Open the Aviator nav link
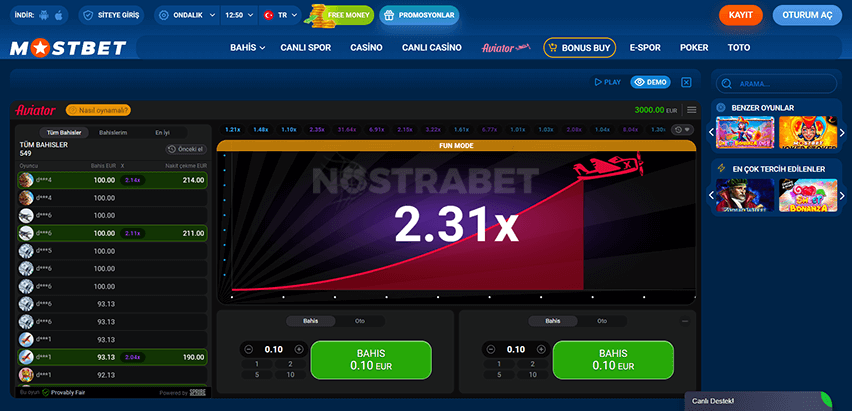Viewport: 852px width, 411px height. (x=505, y=48)
